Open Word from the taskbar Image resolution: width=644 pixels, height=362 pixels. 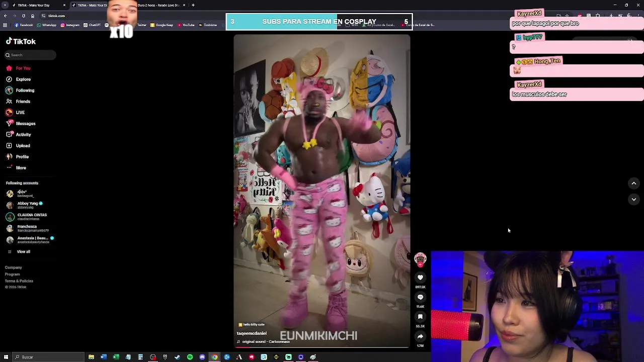click(104, 357)
